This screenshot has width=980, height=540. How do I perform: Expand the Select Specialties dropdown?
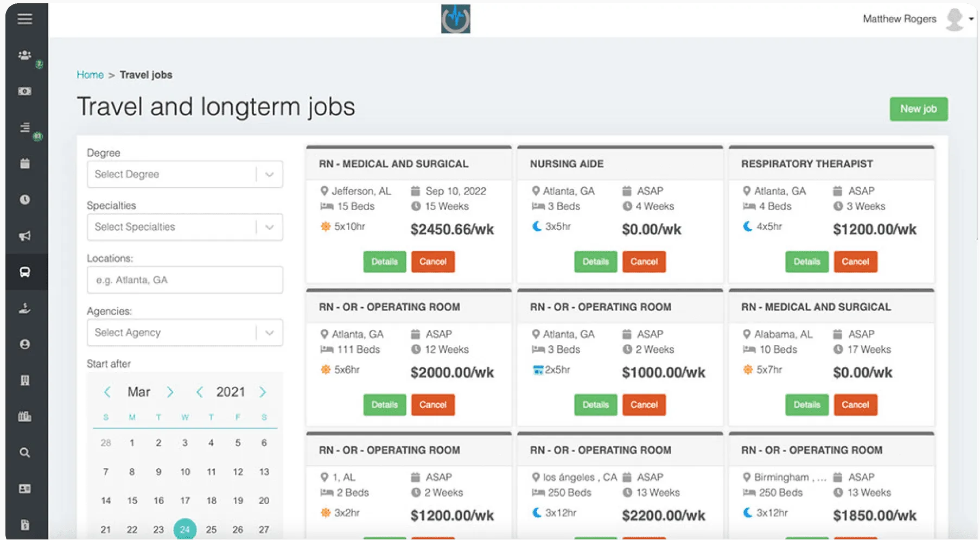pos(184,227)
